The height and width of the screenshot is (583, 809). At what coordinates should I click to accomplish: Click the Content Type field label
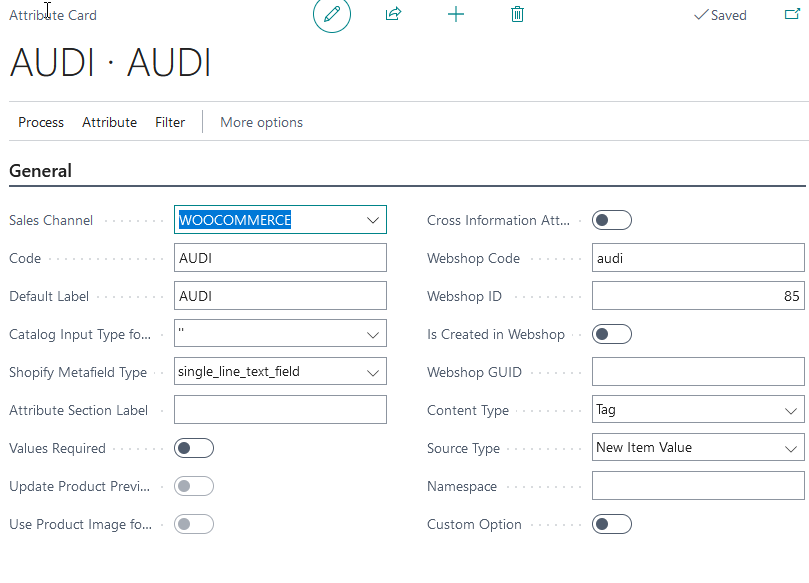(x=468, y=411)
